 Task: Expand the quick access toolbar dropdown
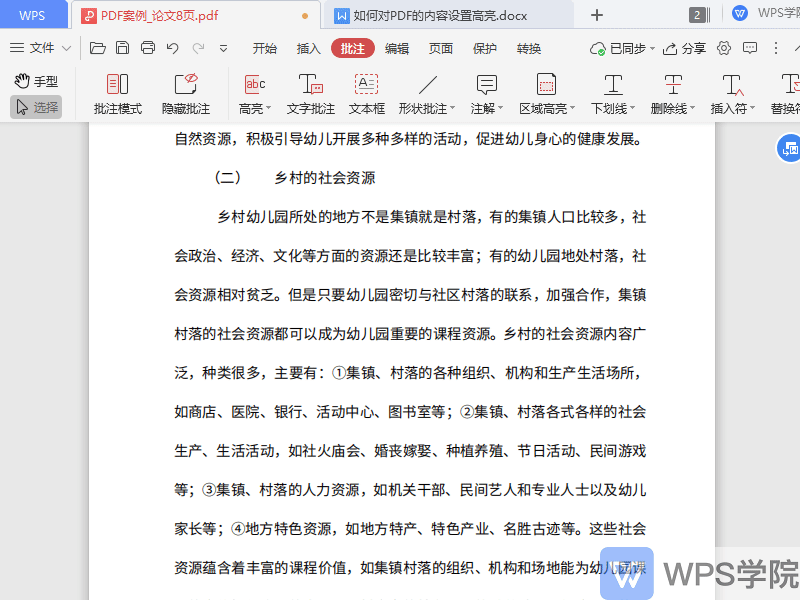pos(223,49)
